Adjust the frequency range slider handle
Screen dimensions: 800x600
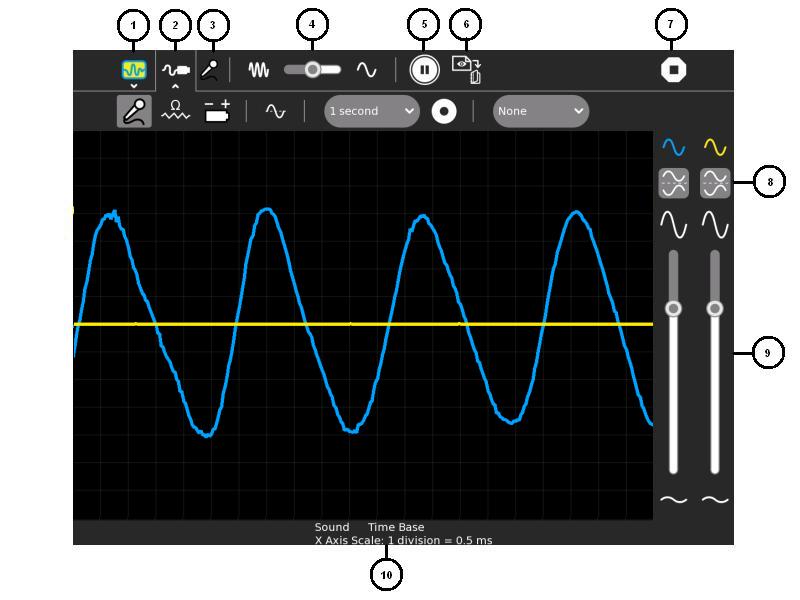coord(313,70)
